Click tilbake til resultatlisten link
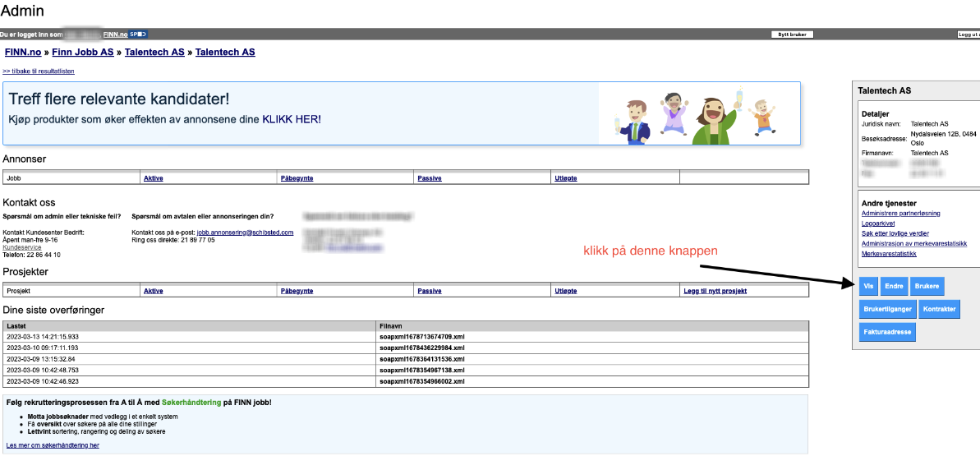 click(x=39, y=71)
